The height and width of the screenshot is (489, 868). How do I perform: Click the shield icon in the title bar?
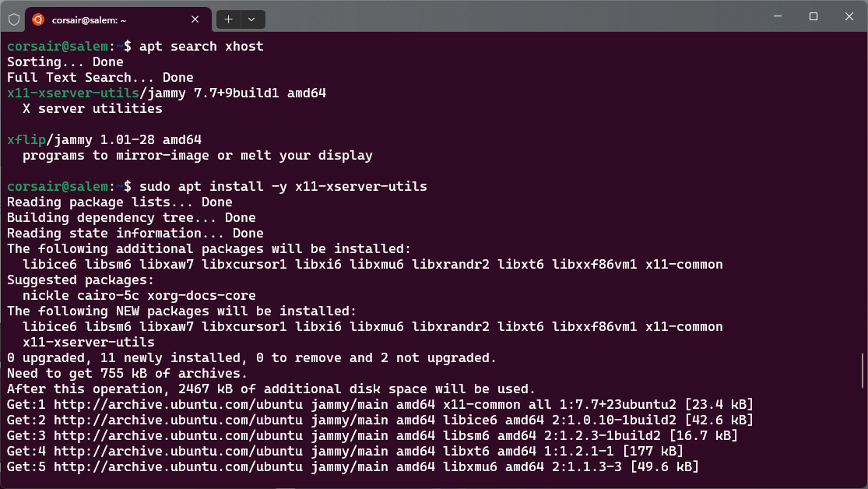pyautogui.click(x=13, y=19)
